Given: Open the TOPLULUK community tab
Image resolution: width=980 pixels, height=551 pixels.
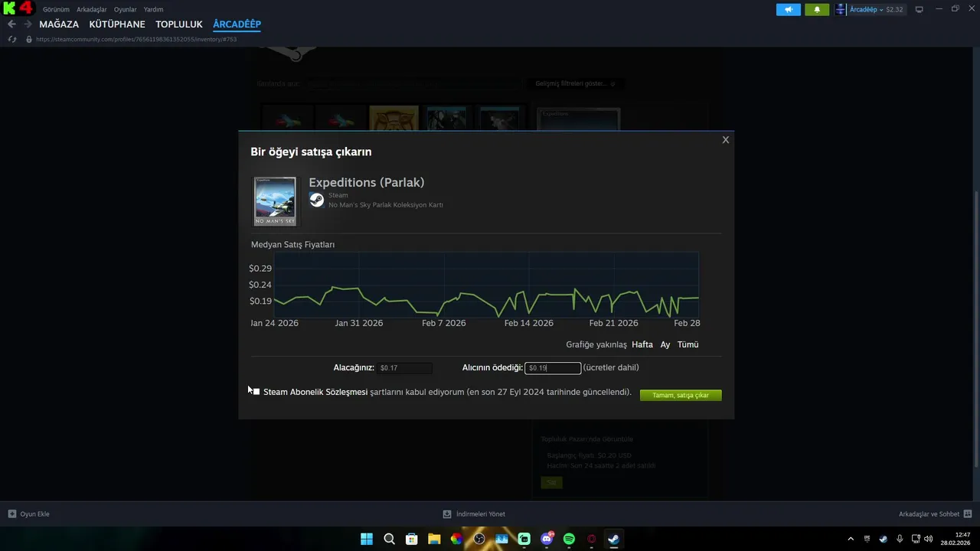Looking at the screenshot, I should (x=179, y=24).
